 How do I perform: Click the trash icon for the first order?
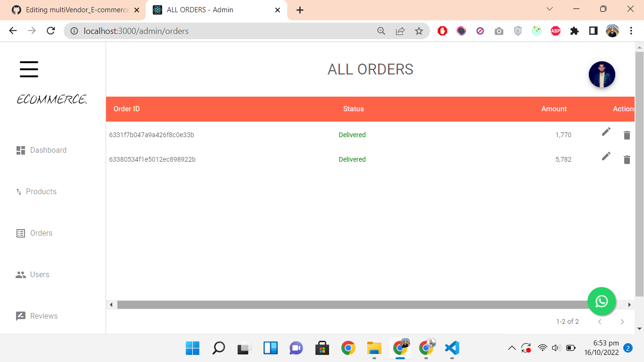627,135
